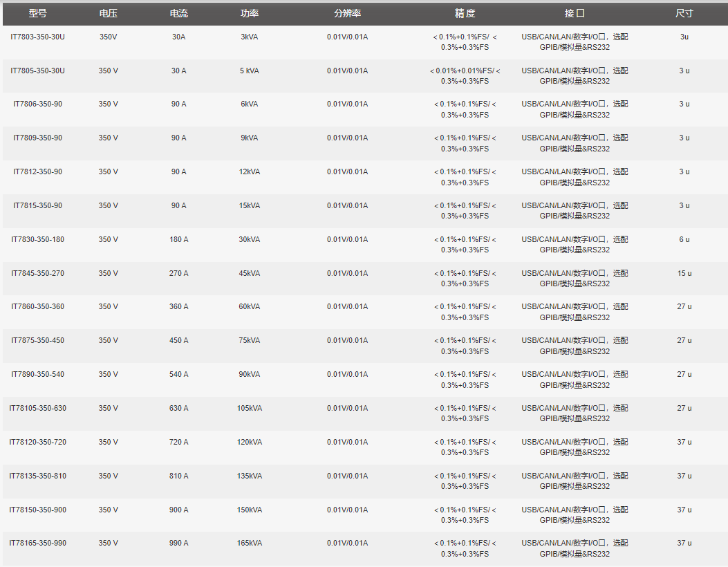Click the 27 u size of IT7860-350-360

(x=684, y=306)
